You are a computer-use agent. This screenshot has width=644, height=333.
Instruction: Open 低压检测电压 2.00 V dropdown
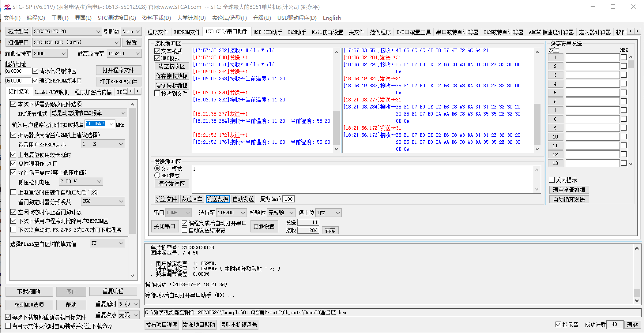81,182
